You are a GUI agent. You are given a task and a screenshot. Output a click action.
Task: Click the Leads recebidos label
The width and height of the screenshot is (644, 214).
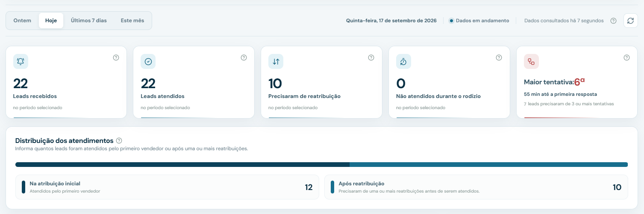click(x=35, y=96)
